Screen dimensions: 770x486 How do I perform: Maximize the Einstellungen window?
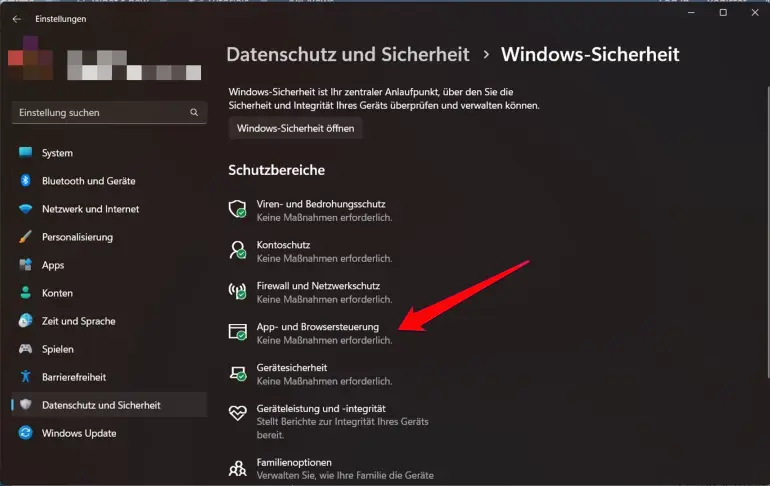(x=723, y=13)
